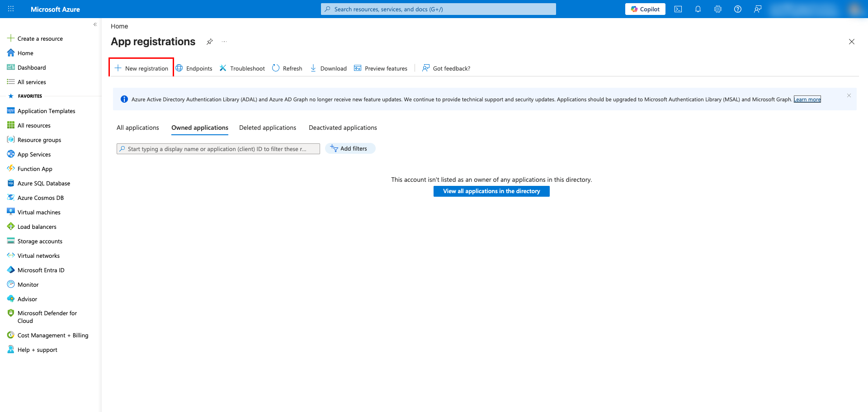This screenshot has width=868, height=412.
Task: Open Application Templates favorite
Action: tap(46, 111)
